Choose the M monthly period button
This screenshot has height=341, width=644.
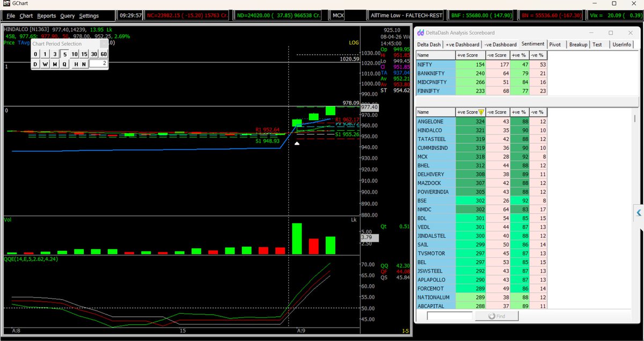coord(55,64)
